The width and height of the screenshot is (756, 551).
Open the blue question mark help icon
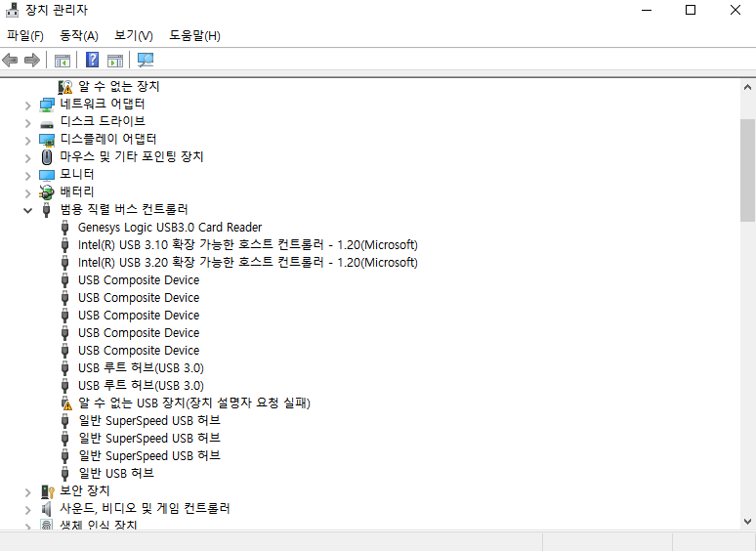coord(92,61)
